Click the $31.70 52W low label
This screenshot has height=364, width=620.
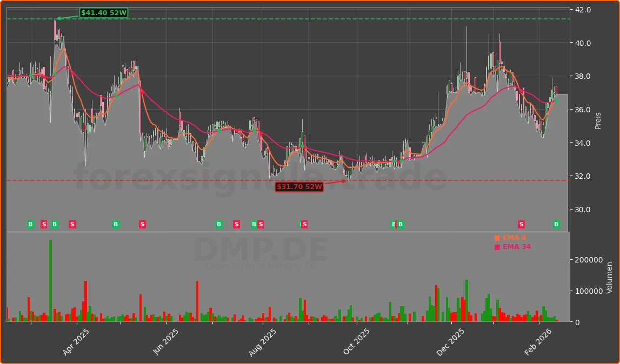pos(298,187)
